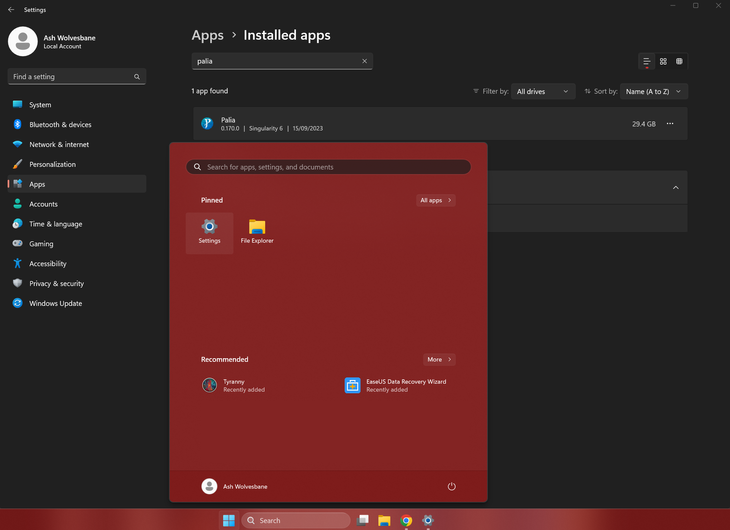Go to Windows Update settings
The width and height of the screenshot is (730, 530).
77,303
